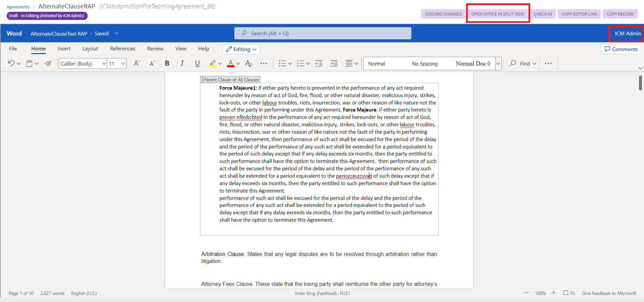
Task: Click the Grow Font icon
Action: coord(137,63)
